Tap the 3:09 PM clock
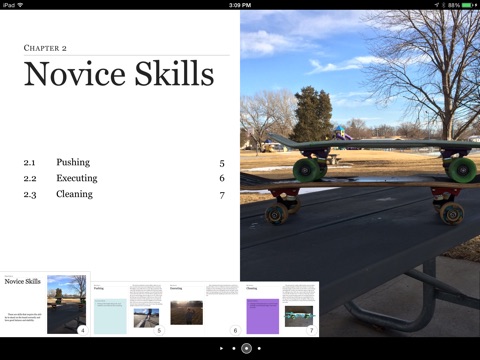Screen dimensions: 480x360 tap(240, 5)
